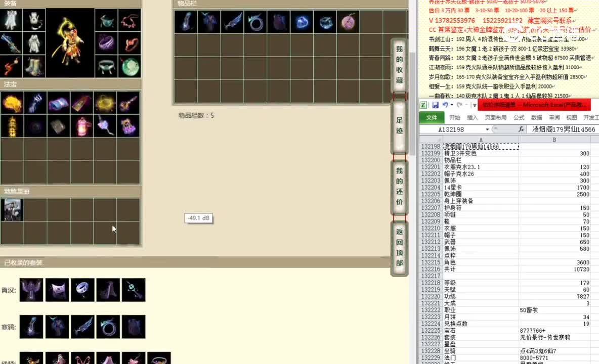Click the scepter icon in 霄汉 set row
599x364 pixels.
point(134,290)
